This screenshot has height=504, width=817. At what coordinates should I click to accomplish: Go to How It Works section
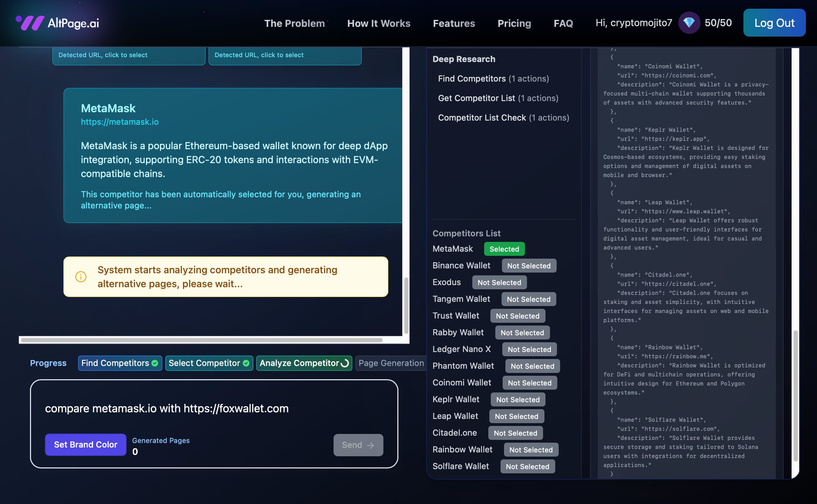coord(379,23)
